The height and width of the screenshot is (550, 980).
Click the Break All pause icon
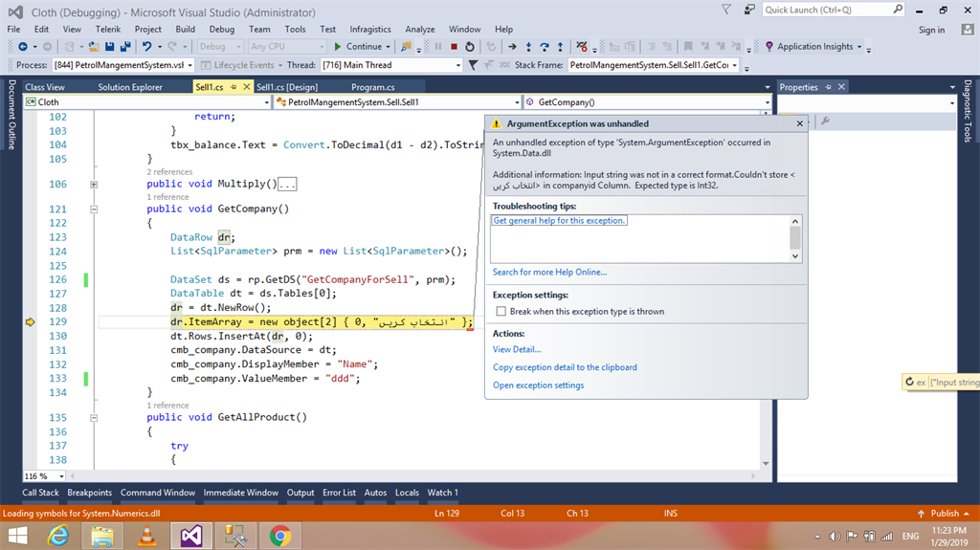pos(438,47)
